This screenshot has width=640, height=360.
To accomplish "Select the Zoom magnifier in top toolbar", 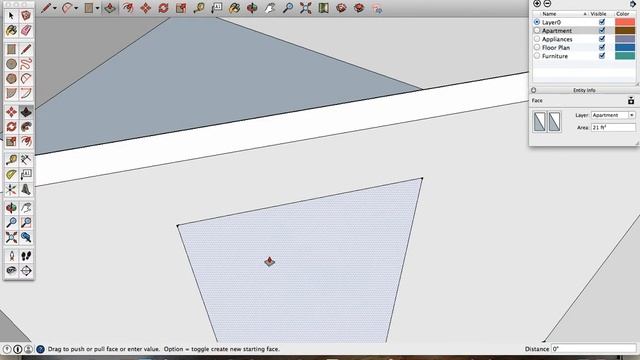I will click(x=288, y=8).
